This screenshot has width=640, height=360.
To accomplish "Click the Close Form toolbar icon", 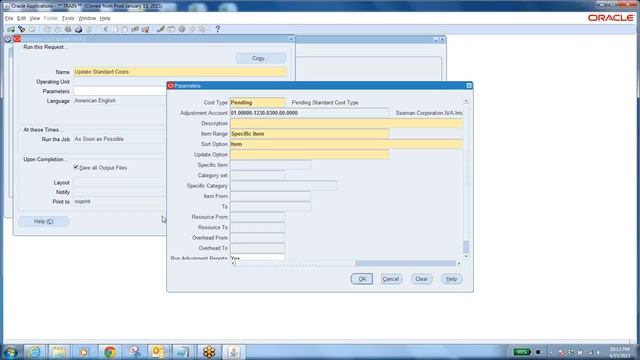I will [89, 29].
